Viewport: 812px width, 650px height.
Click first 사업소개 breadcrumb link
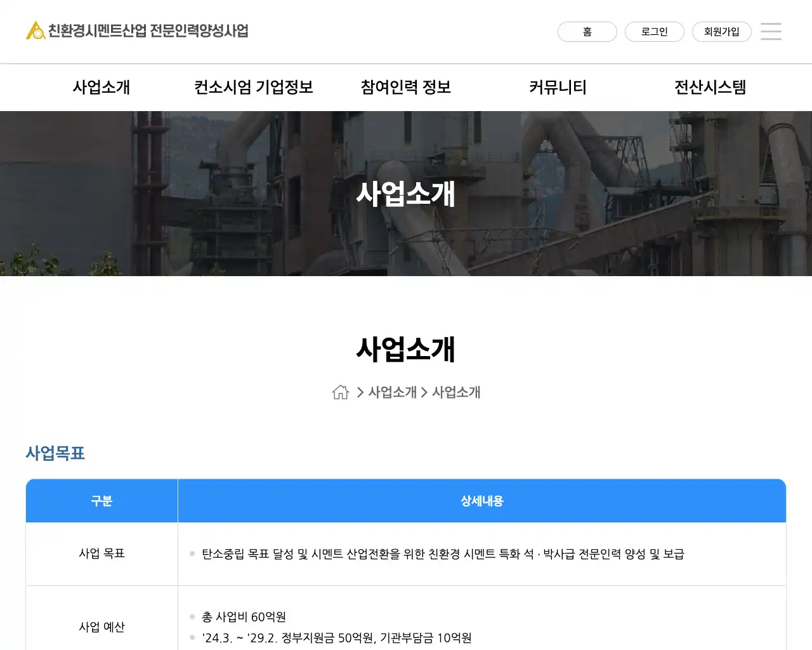(x=392, y=392)
